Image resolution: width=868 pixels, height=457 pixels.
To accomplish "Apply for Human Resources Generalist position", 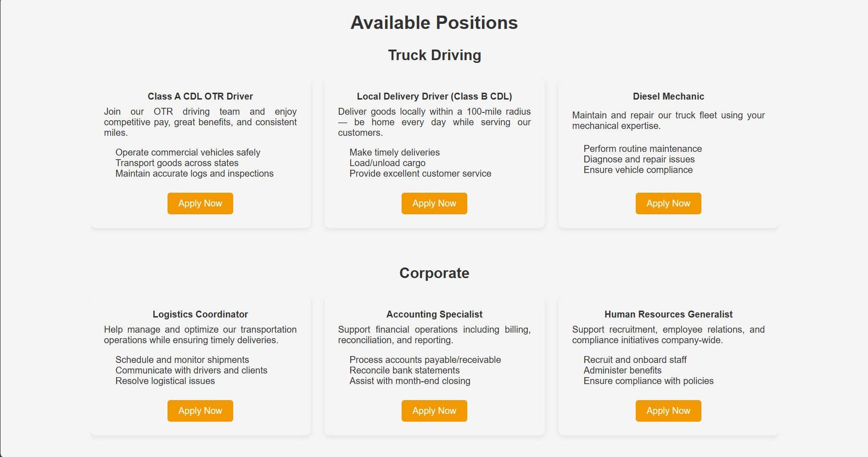I will coord(668,411).
